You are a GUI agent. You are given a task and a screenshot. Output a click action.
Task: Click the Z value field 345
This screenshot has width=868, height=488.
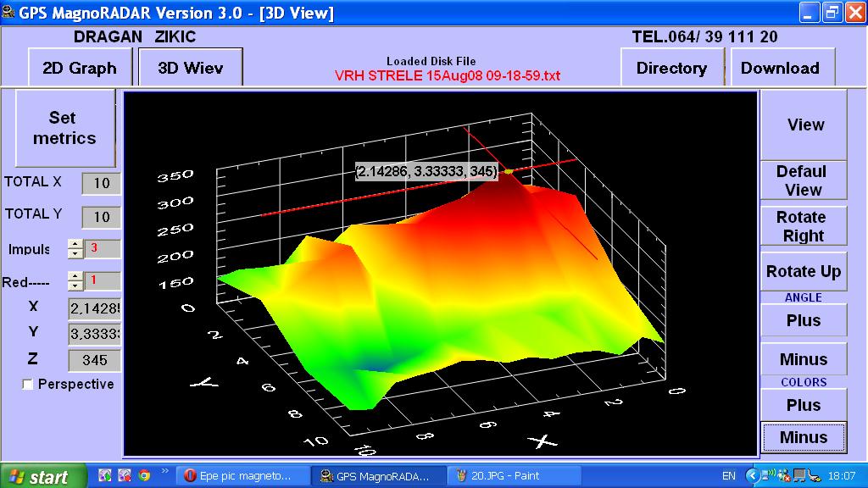pos(94,360)
